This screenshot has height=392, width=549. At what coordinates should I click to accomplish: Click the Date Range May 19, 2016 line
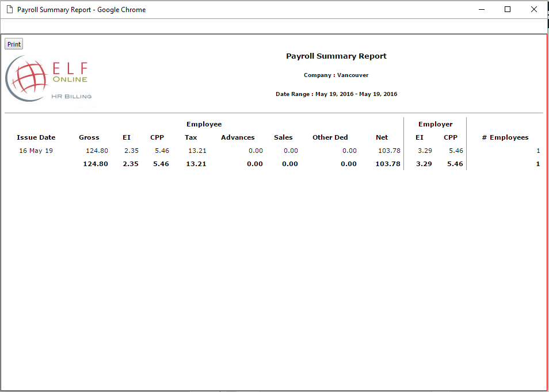coord(336,94)
